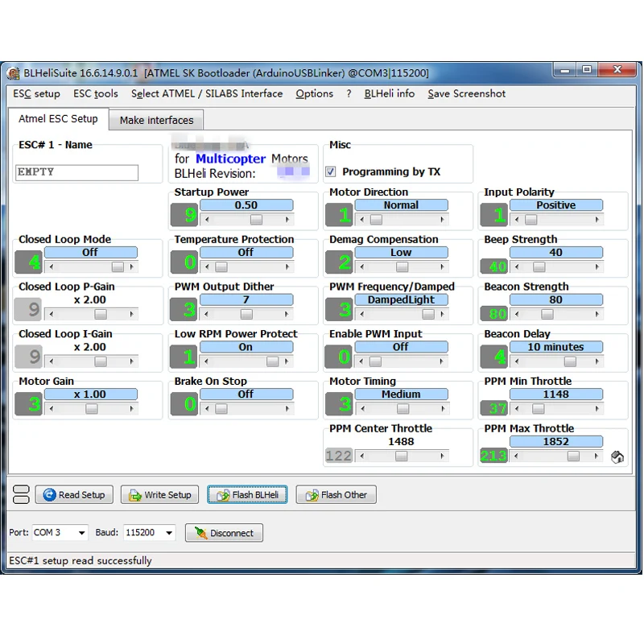This screenshot has width=644, height=644.
Task: Click the Motor Gain value box showing 3
Action: click(29, 404)
